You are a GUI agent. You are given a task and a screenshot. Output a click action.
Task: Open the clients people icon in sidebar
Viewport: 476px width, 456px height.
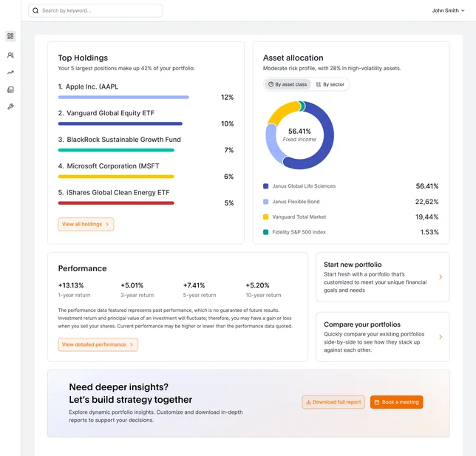click(x=10, y=55)
